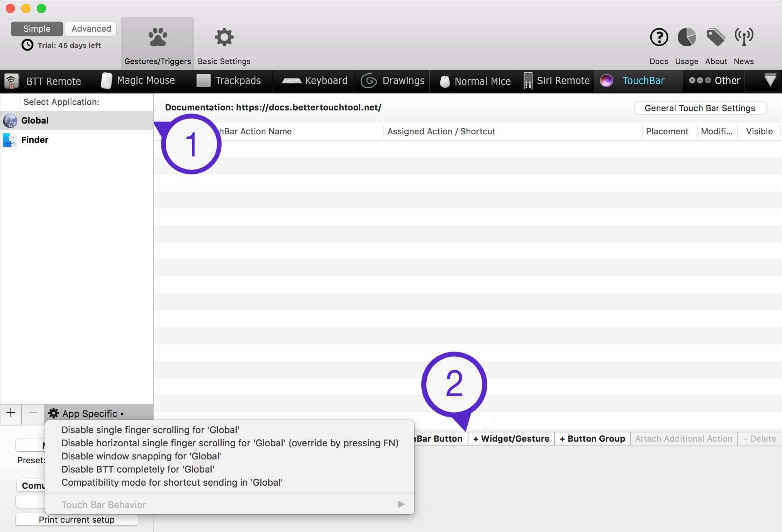782x532 pixels.
Task: Switch to the Normal Mice input device
Action: 476,80
